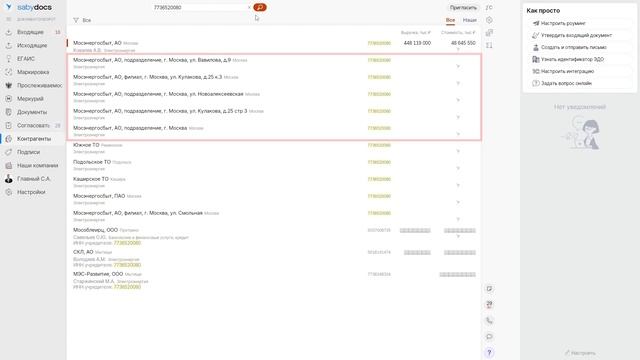
Task: Open the Подписи sidebar section
Action: tap(29, 152)
